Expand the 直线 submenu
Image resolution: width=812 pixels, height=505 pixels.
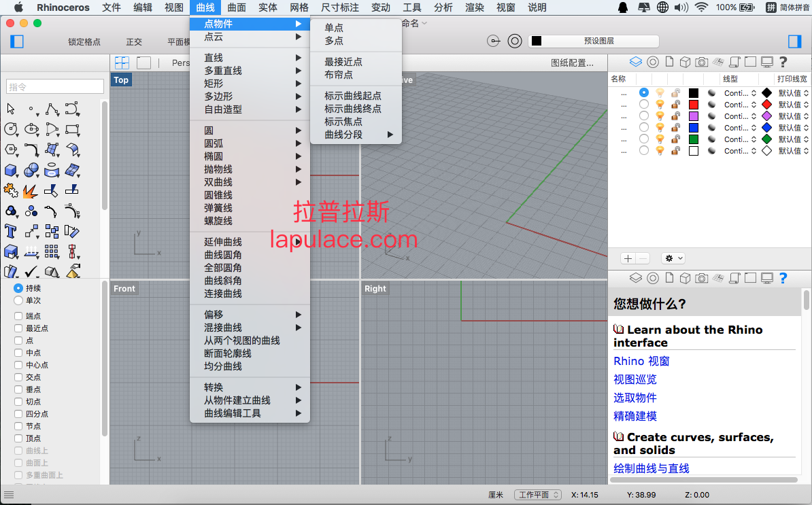(x=250, y=58)
